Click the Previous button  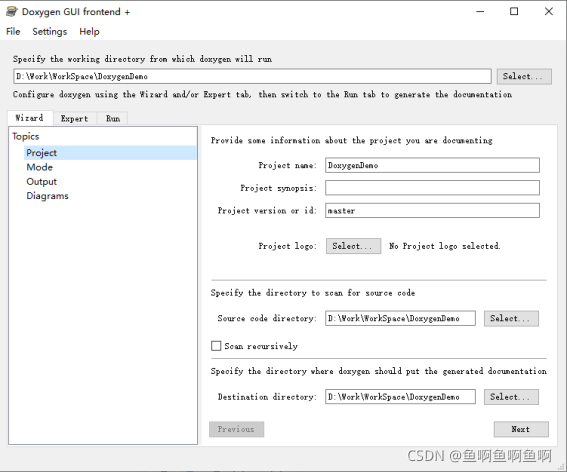pos(236,429)
